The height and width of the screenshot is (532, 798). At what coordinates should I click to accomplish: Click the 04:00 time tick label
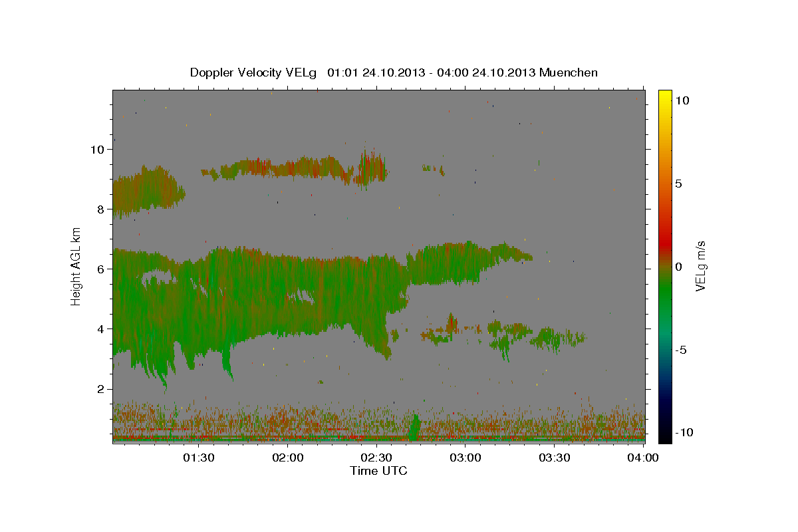tap(643, 458)
